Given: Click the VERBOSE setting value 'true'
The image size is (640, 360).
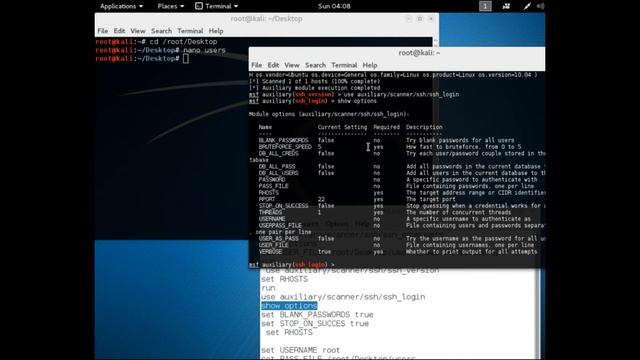Looking at the screenshot, I should (324, 251).
